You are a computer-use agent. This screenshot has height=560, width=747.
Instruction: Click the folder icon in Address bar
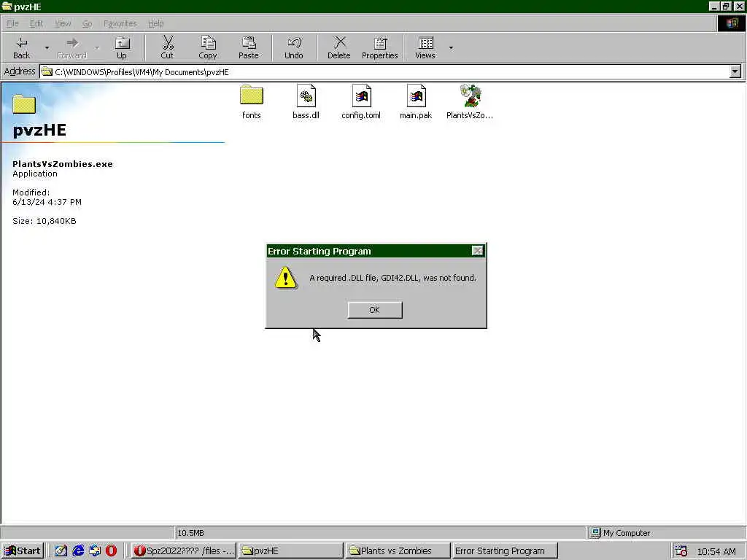coord(47,72)
